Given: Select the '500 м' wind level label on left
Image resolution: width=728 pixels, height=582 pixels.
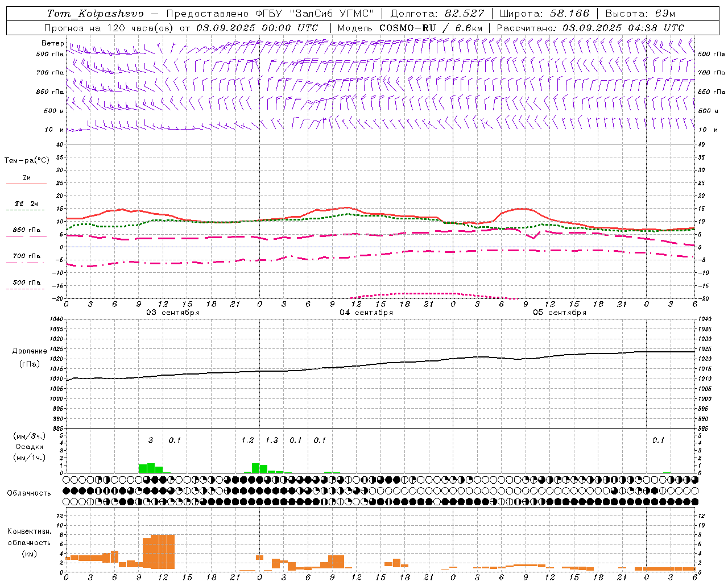Looking at the screenshot, I should (x=54, y=111).
